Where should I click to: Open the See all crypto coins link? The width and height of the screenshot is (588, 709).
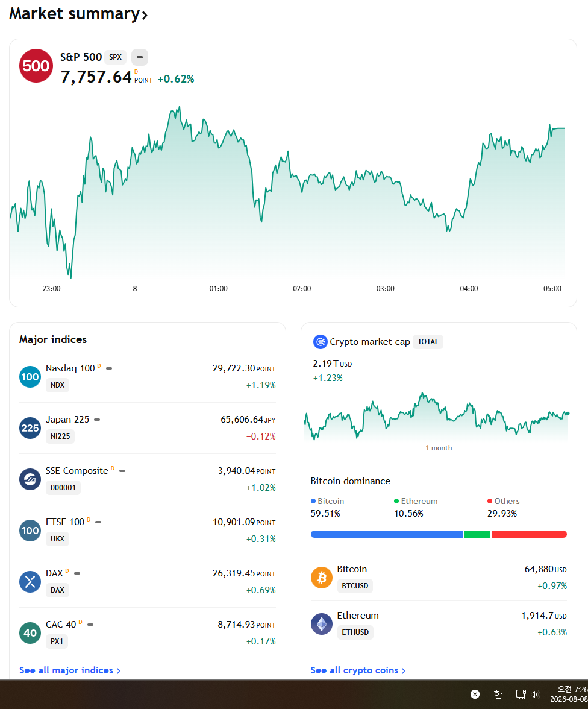tap(358, 670)
